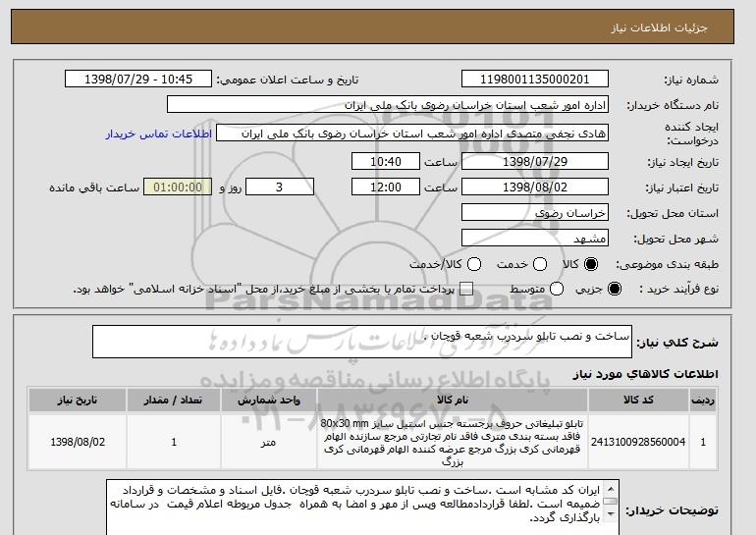Screen dimensions: 756x535
Task: Click the creation time field 10:40
Action: 386,161
